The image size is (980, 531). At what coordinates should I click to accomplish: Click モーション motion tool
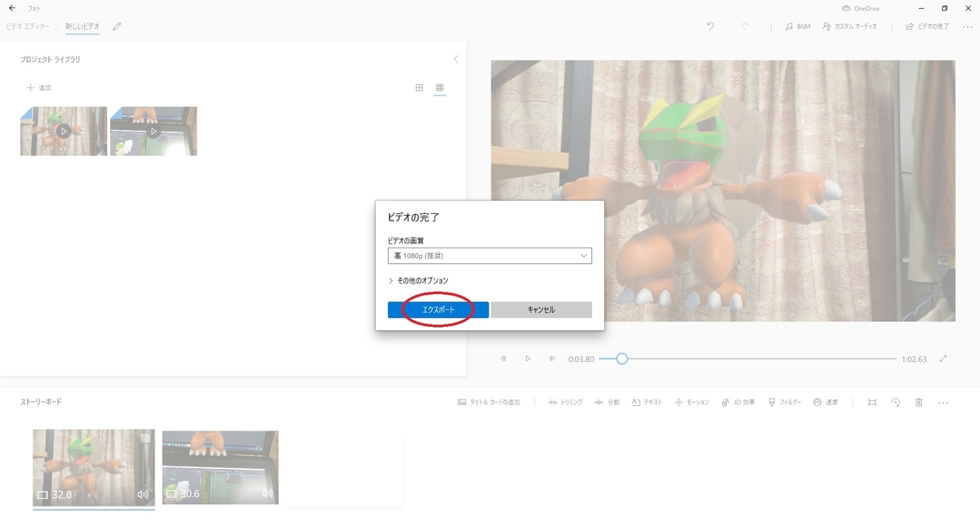[692, 402]
